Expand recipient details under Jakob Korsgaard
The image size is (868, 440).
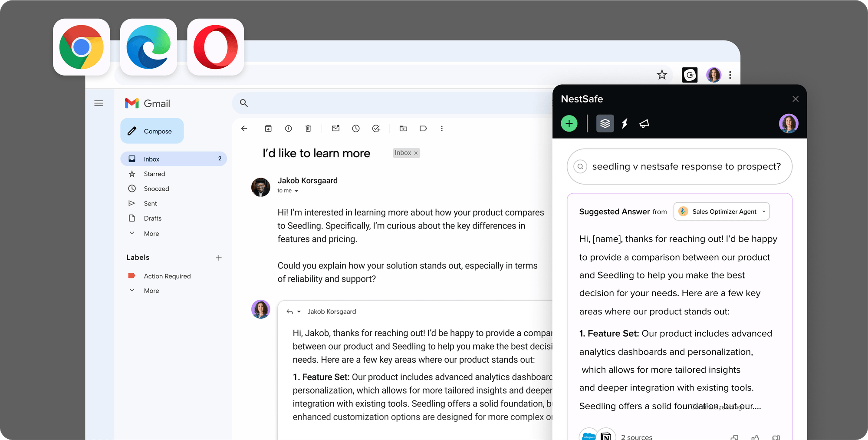coord(296,191)
